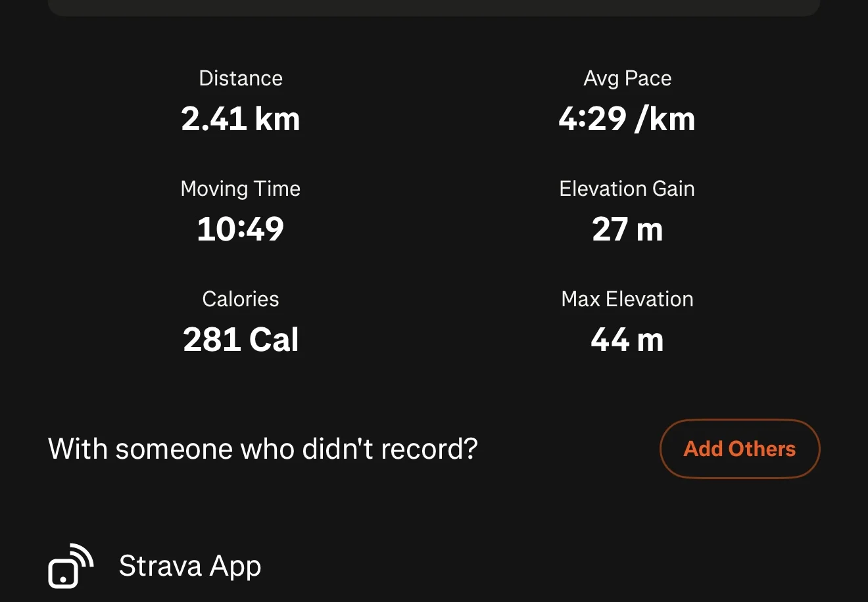Tap the Elevation Gain label
The image size is (868, 602).
pos(627,189)
